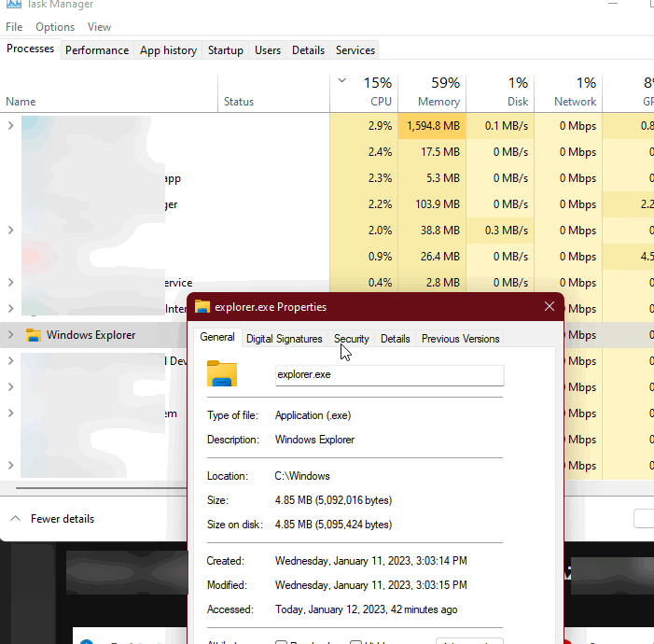
Task: Click the 0.3 MB/s disk cell
Action: click(x=500, y=231)
